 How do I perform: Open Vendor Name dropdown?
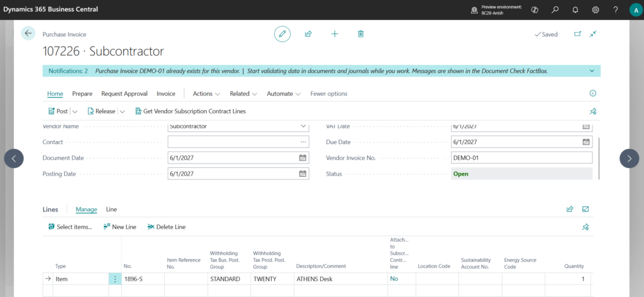coord(304,126)
